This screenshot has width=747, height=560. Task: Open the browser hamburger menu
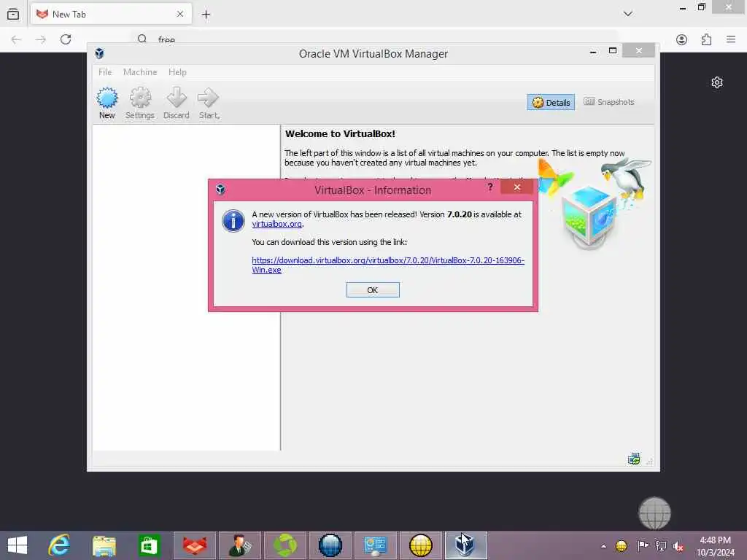(x=731, y=39)
